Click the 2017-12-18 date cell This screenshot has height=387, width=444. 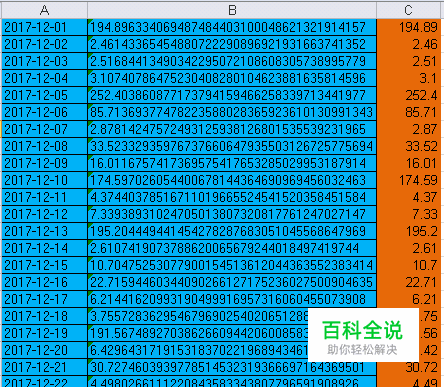coord(44,316)
